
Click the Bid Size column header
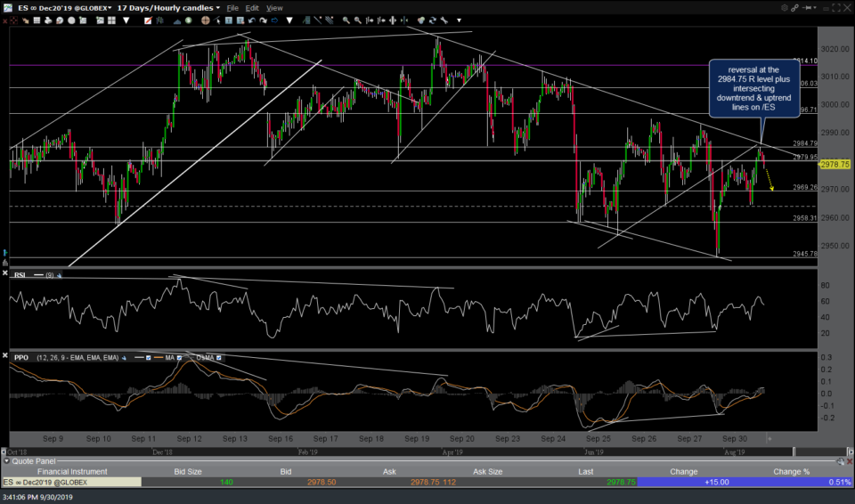(188, 471)
